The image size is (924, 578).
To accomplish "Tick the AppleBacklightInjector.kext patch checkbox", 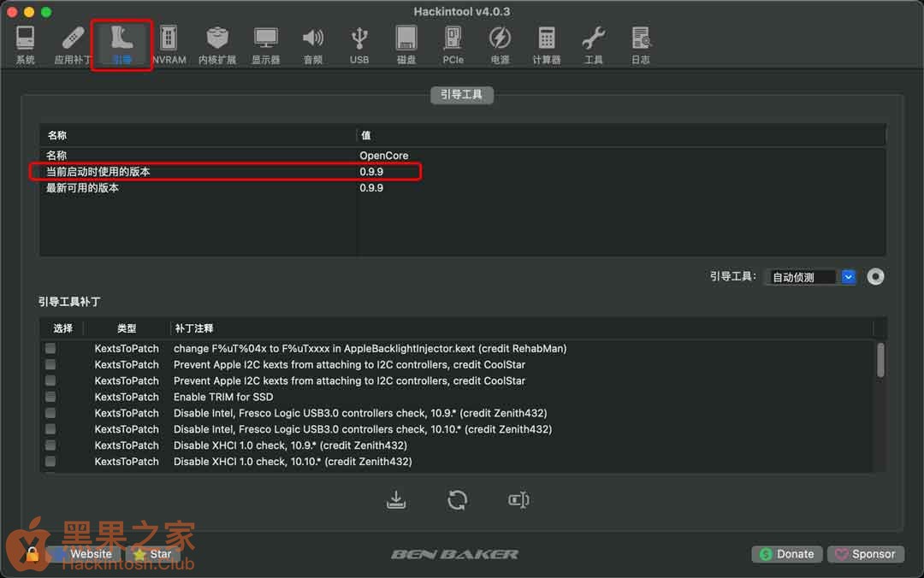I will click(x=50, y=348).
